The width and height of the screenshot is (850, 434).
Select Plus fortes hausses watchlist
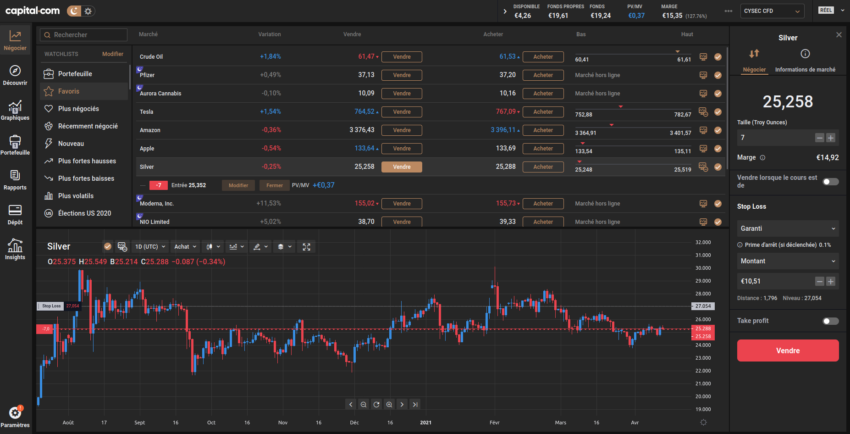pos(87,160)
